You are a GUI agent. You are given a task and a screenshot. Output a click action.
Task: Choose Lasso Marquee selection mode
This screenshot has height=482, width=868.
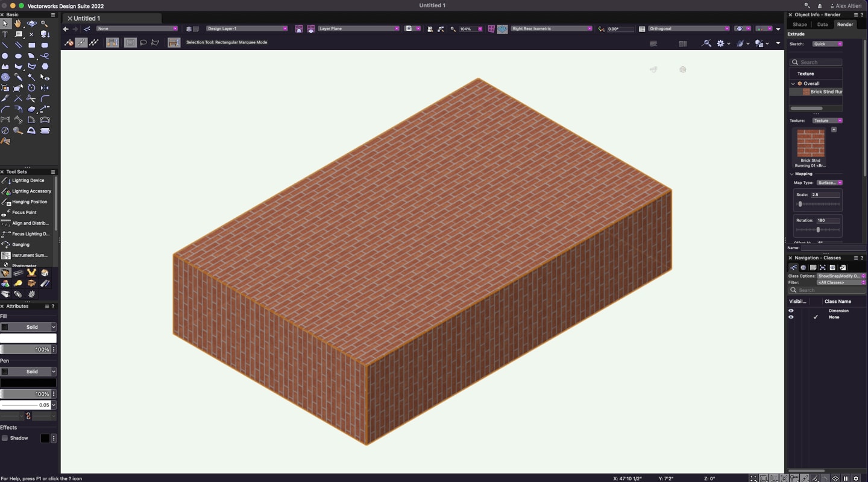point(143,43)
